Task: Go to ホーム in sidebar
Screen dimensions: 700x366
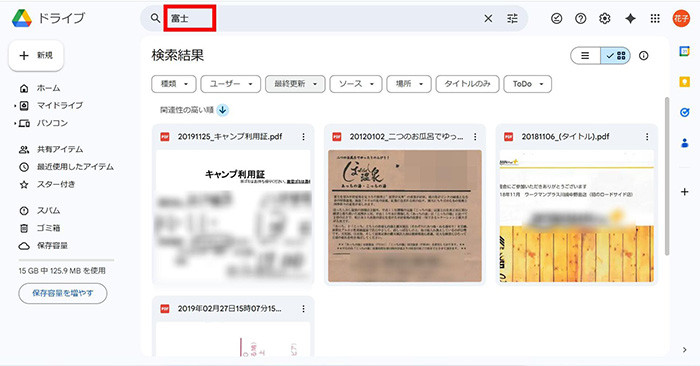Action: click(x=48, y=88)
